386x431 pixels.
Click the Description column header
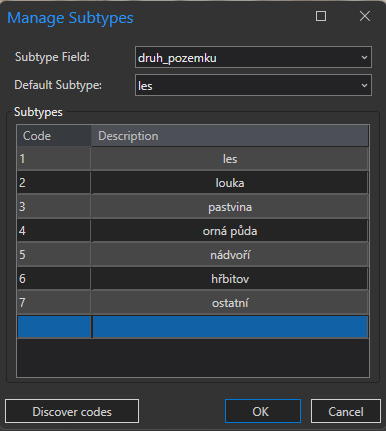[x=230, y=136]
